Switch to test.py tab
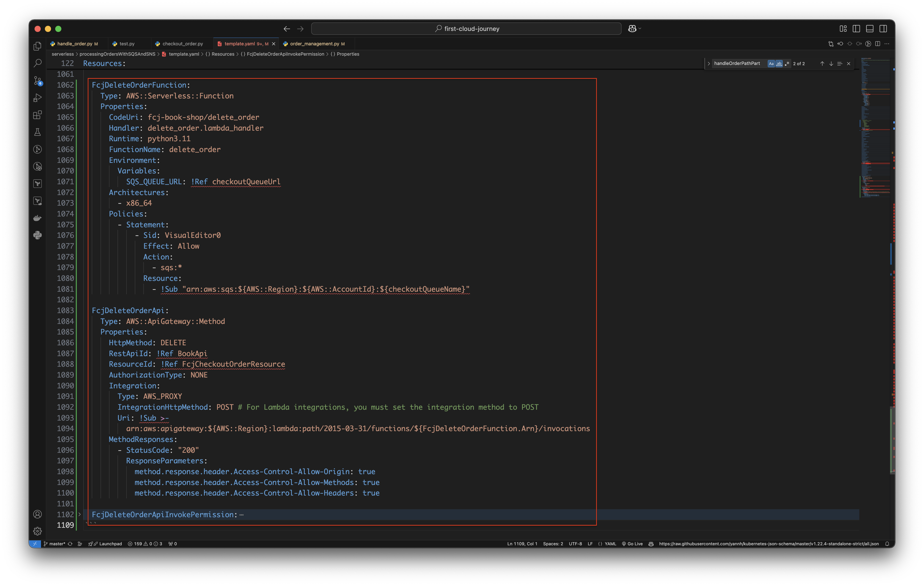This screenshot has width=924, height=586. tap(127, 44)
